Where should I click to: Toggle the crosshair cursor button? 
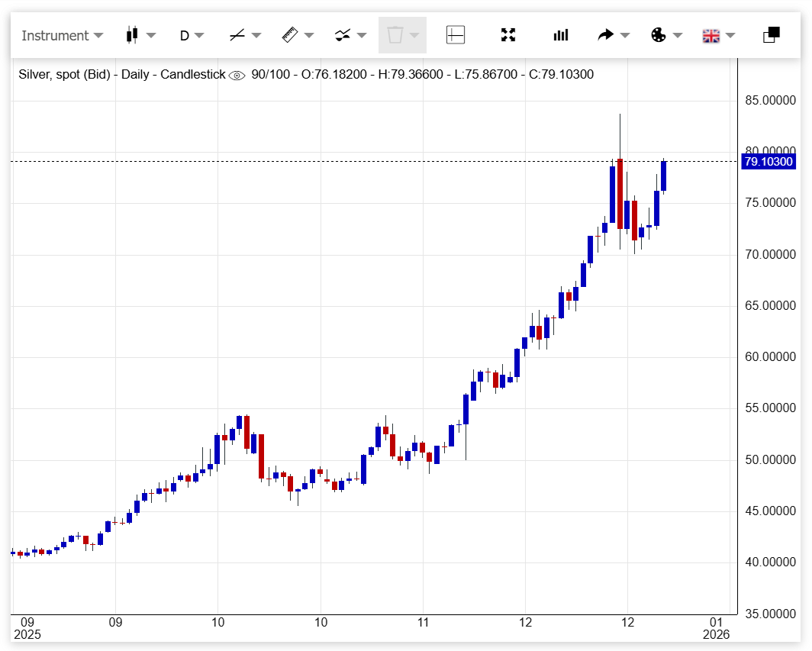(x=456, y=35)
